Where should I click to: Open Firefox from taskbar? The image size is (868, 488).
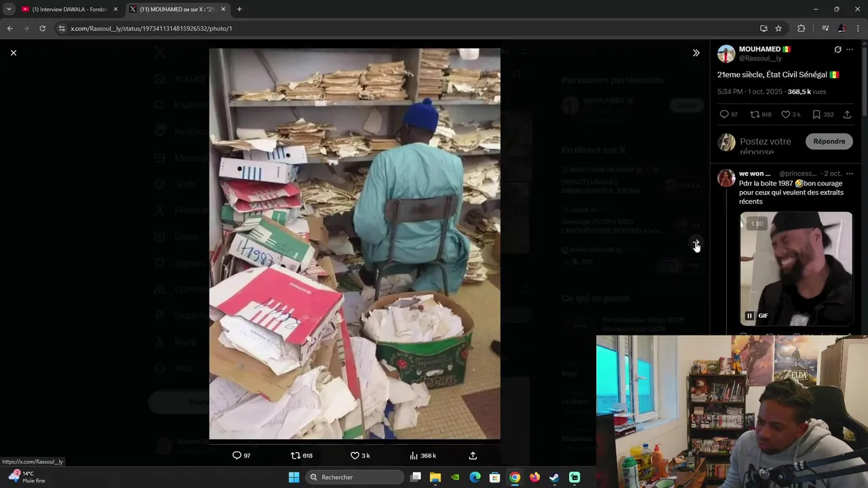(x=534, y=477)
